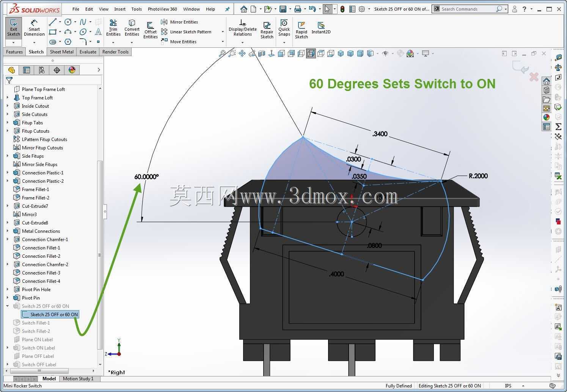The width and height of the screenshot is (567, 392).
Task: Select the Mirror Fitup Cutouts feature
Action: [42, 147]
